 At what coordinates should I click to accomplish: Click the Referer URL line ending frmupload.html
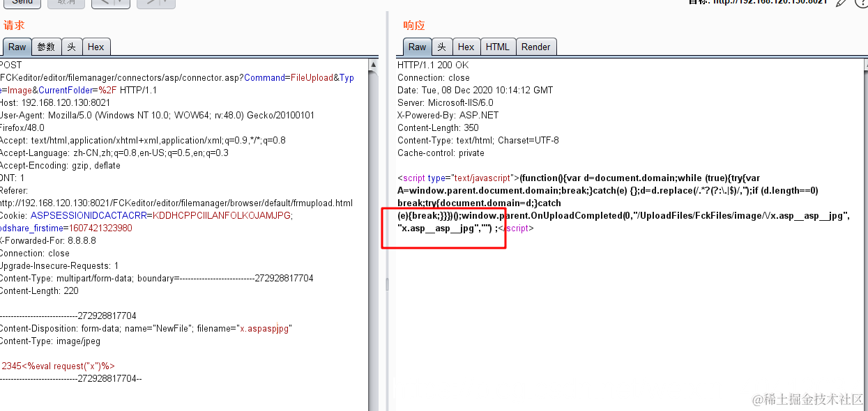176,203
